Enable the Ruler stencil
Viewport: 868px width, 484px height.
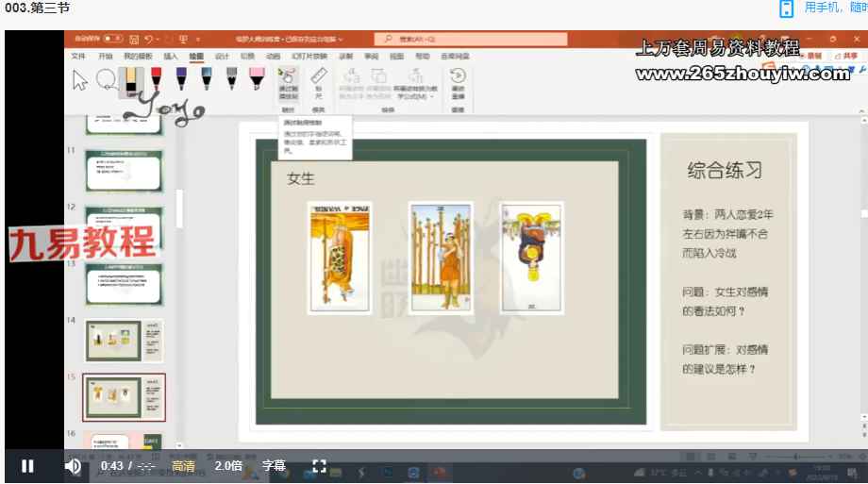[318, 84]
